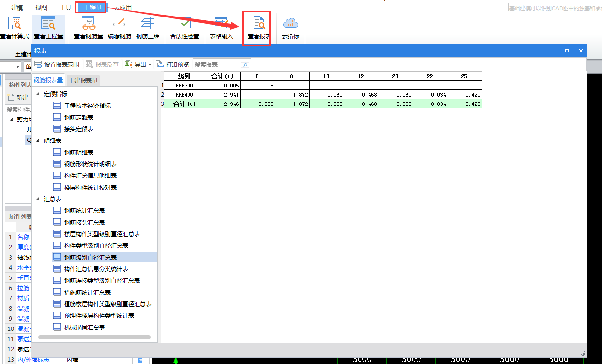
Task: Select the 编辑钢筋 tool
Action: (119, 28)
